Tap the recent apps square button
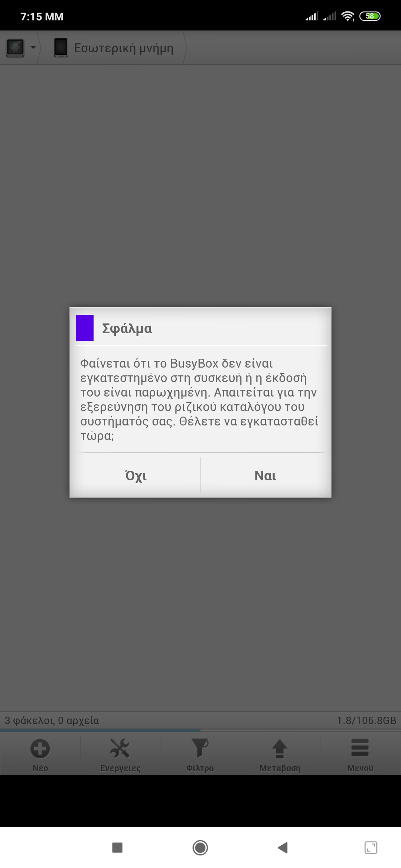 coord(117,848)
